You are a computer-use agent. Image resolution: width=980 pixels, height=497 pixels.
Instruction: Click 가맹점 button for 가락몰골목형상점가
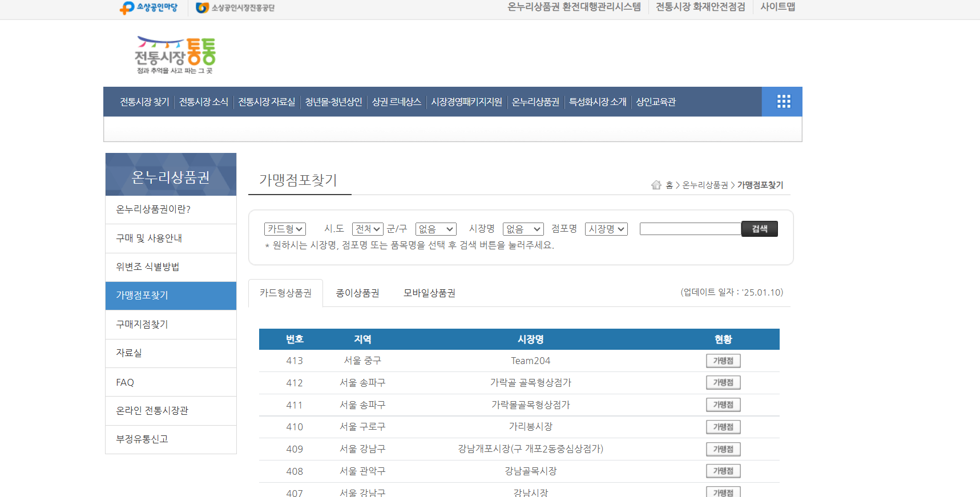point(723,405)
